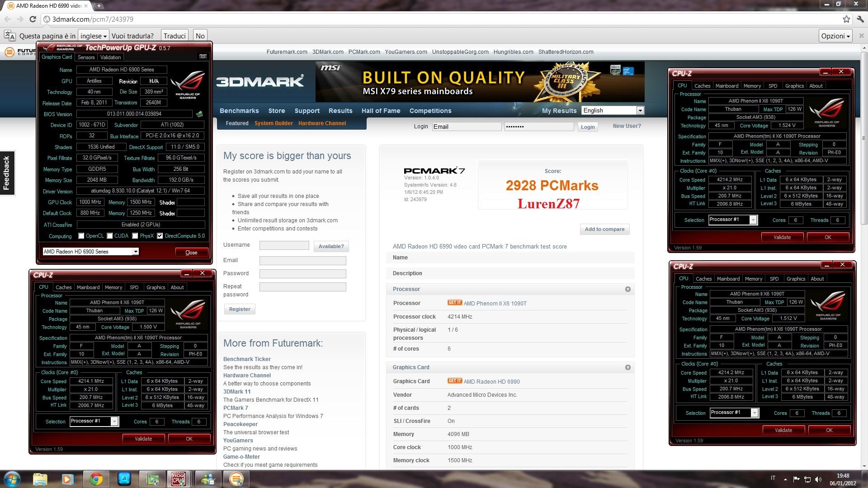Open the volume control in the tray

(x=818, y=479)
